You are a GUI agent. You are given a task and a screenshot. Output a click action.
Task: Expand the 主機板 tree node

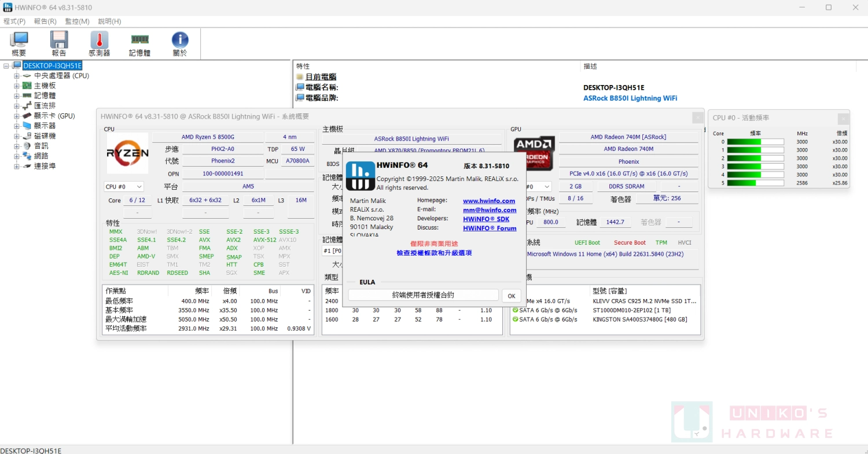pos(17,86)
